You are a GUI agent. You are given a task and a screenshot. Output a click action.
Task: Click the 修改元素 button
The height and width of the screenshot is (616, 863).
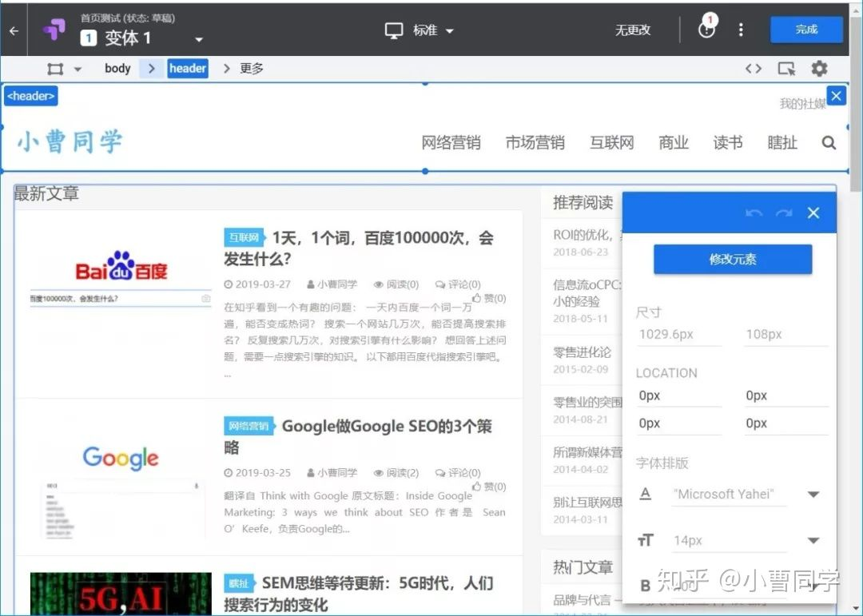click(733, 259)
